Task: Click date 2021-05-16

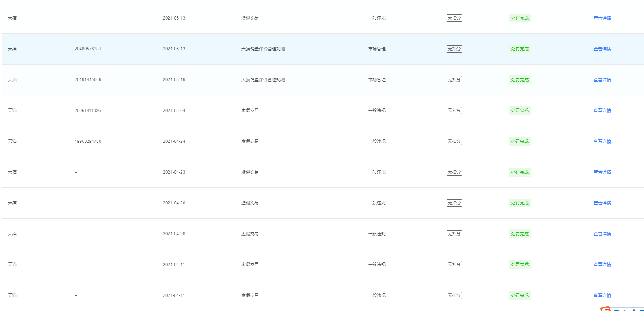Action: point(174,80)
